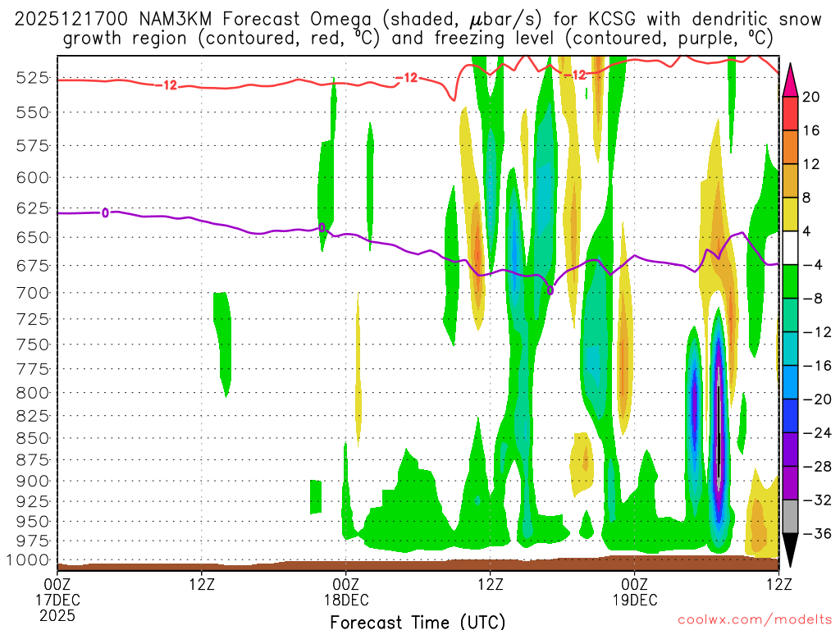Click the purple 0 contour label at the 700 level
Viewport: 840px width, 630px height.
pos(550,290)
